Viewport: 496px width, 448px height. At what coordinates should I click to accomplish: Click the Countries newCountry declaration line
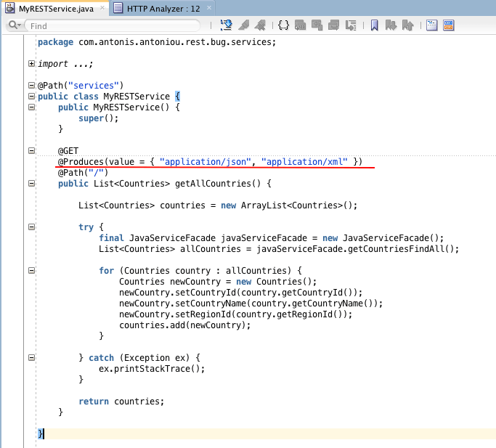[218, 282]
